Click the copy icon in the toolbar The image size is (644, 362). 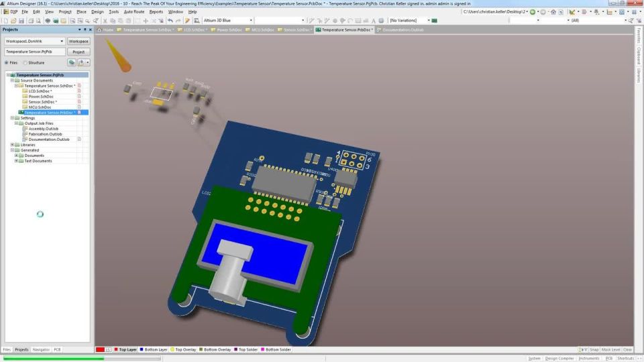(x=113, y=21)
